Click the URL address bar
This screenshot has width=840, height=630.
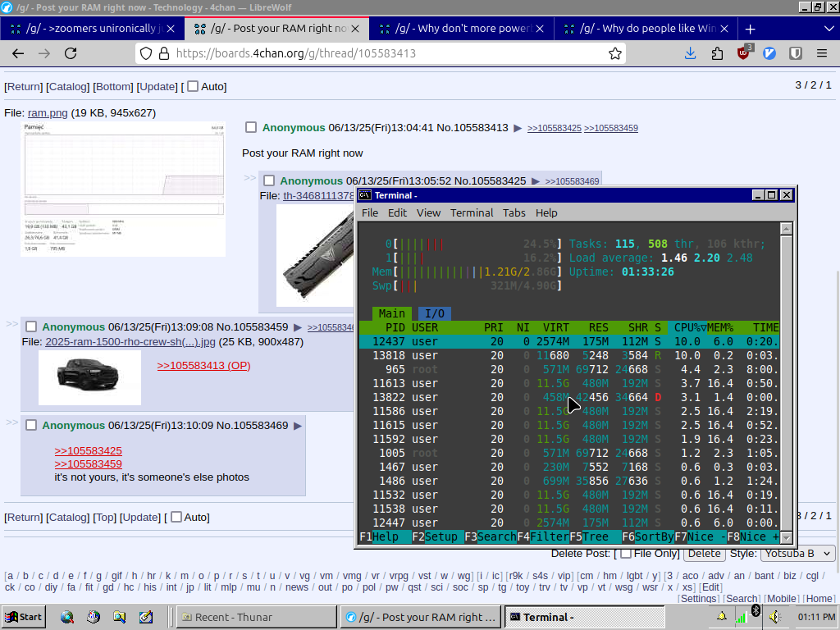tap(381, 53)
